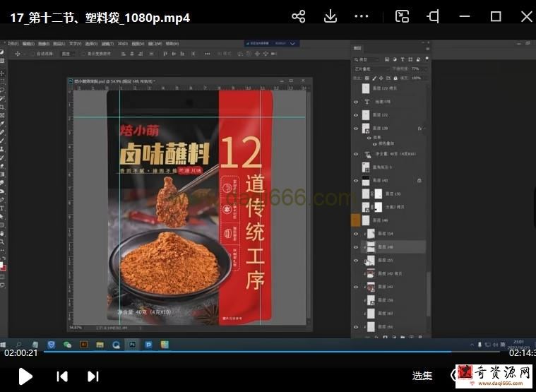Click the smart object filter icon
Image resolution: width=536 pixels, height=392 pixels.
click(x=418, y=59)
